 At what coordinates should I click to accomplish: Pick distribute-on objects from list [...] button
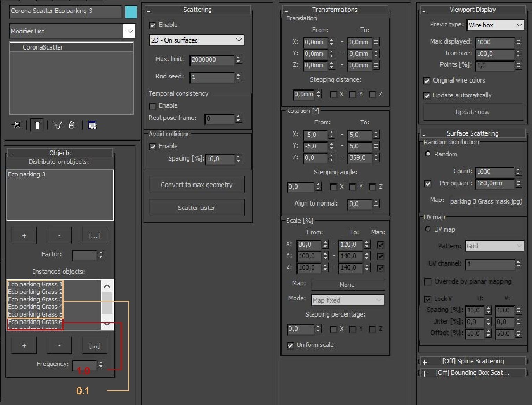pos(94,236)
